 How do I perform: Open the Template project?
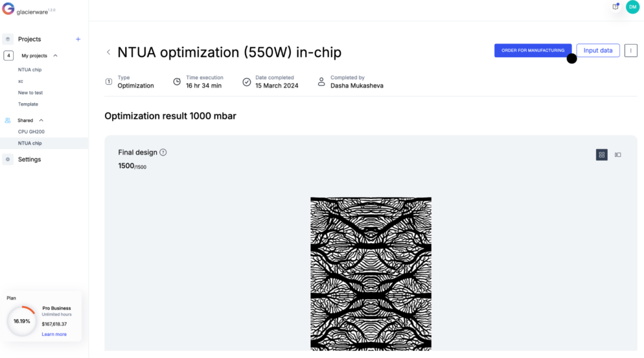point(28,104)
